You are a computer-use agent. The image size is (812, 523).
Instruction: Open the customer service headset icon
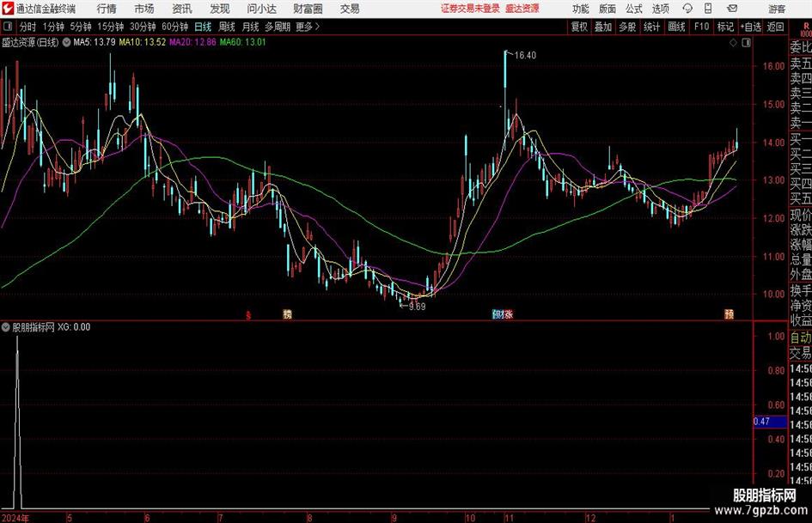pos(687,9)
